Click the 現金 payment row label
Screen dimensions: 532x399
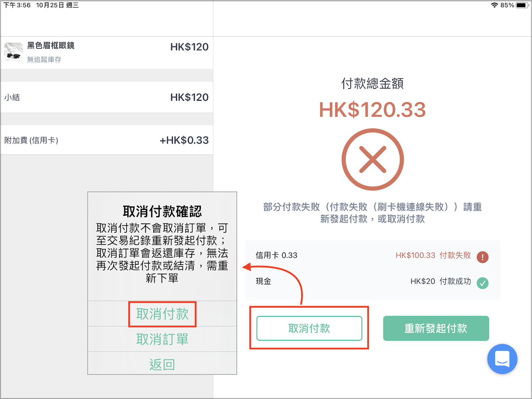pyautogui.click(x=264, y=281)
